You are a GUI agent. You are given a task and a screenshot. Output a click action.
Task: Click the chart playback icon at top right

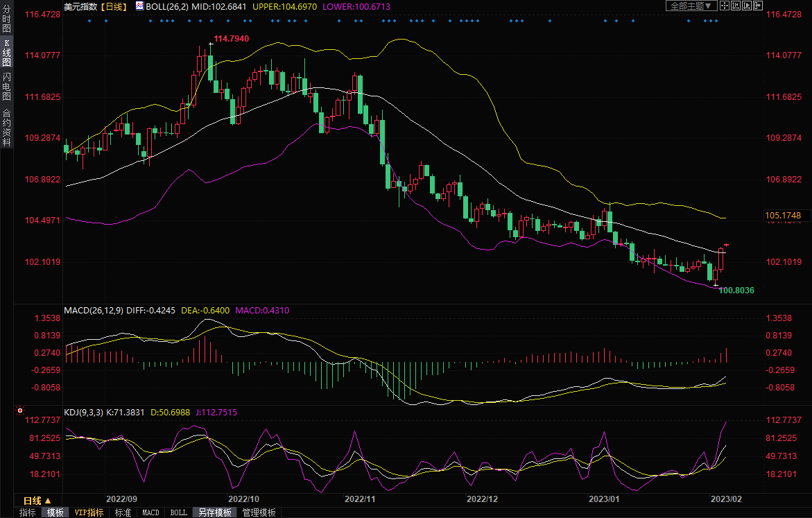(x=746, y=6)
